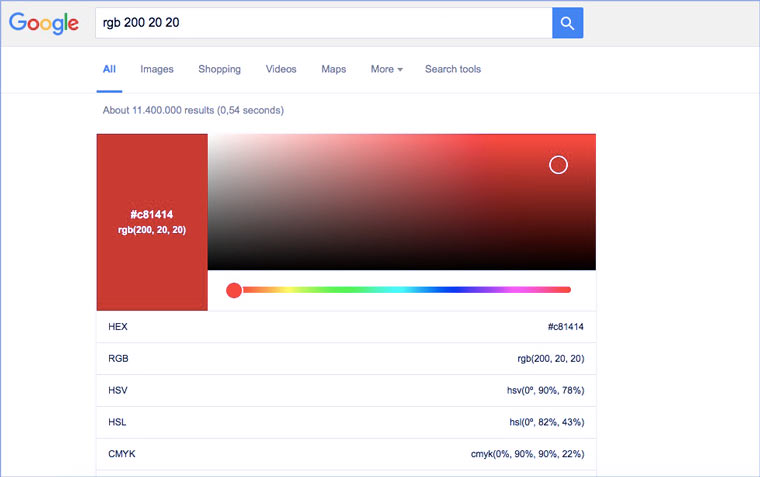This screenshot has width=760, height=477.
Task: Click the rainbow hue slider track
Action: tap(406, 290)
